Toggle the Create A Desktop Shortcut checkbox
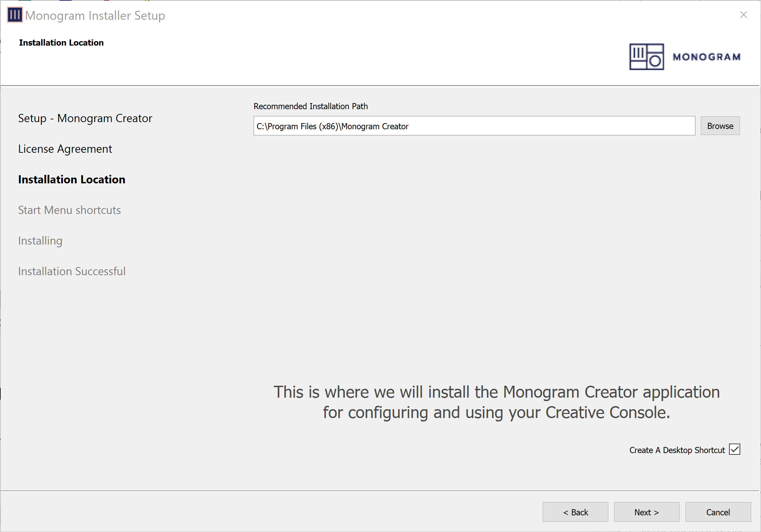The height and width of the screenshot is (532, 761). [x=734, y=449]
